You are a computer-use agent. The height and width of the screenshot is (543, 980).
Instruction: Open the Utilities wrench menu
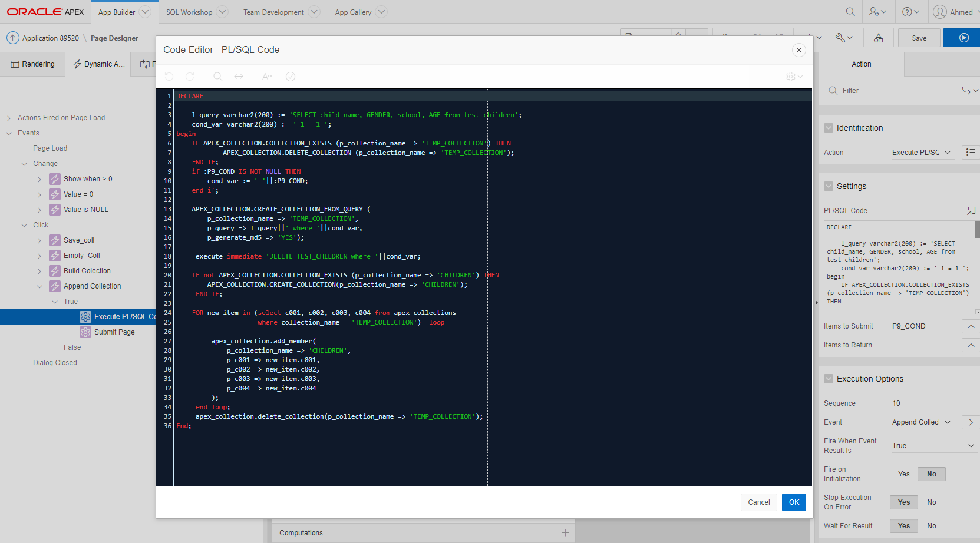tap(844, 38)
